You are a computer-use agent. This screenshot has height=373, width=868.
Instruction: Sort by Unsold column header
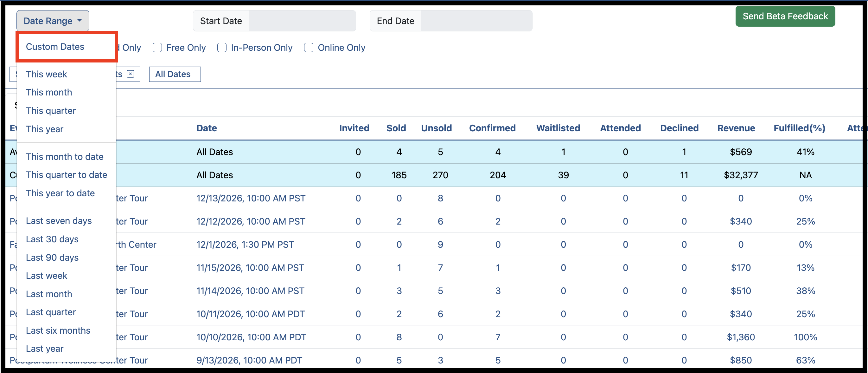[436, 128]
